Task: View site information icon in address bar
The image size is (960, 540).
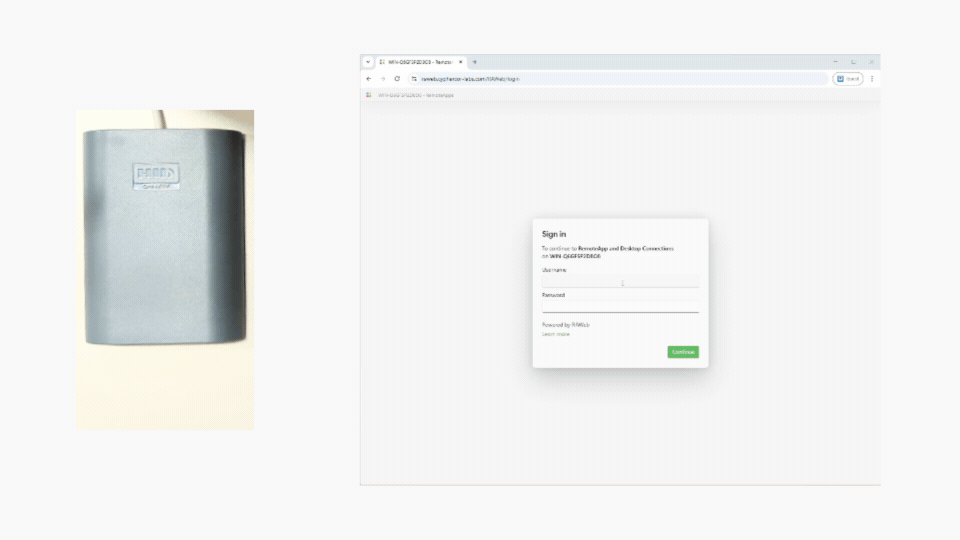Action: tap(414, 78)
